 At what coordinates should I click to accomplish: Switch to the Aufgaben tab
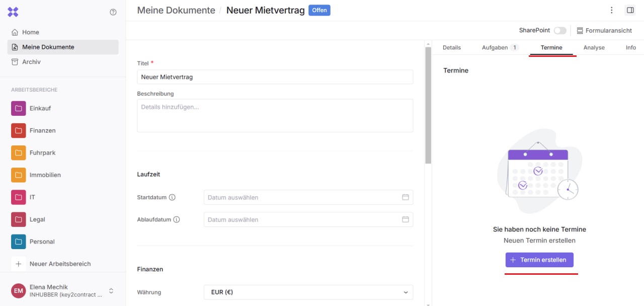500,47
